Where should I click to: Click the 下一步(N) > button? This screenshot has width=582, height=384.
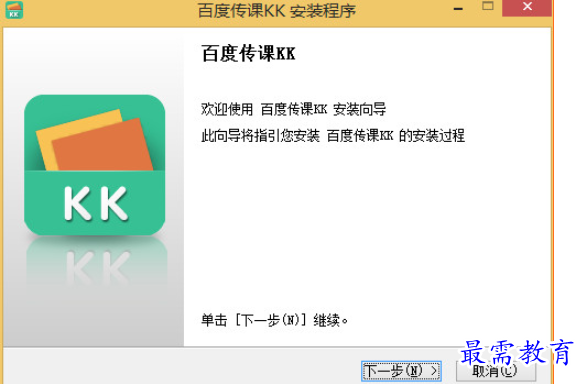tap(401, 371)
